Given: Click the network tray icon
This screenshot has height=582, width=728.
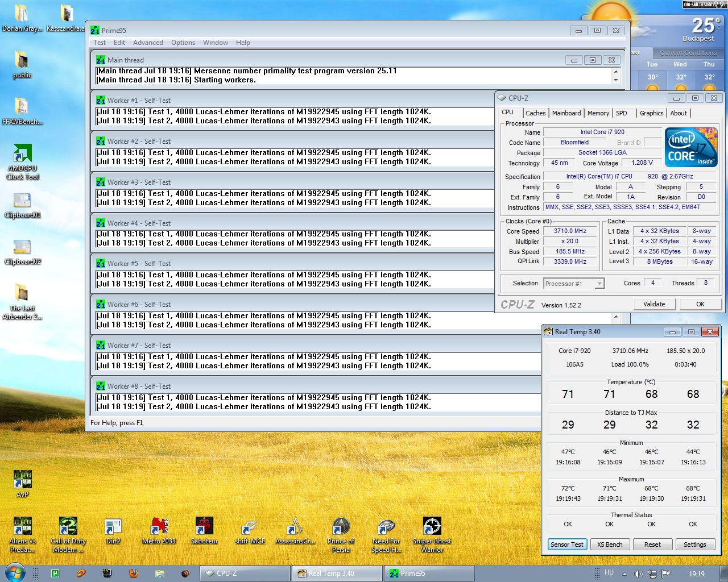Looking at the screenshot, I should pos(652,574).
